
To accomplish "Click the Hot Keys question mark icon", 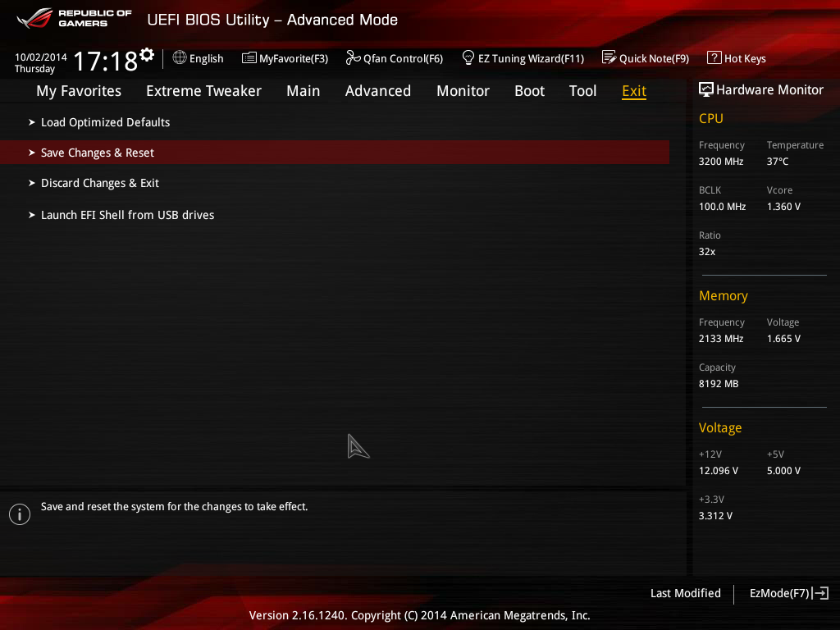I will (714, 57).
